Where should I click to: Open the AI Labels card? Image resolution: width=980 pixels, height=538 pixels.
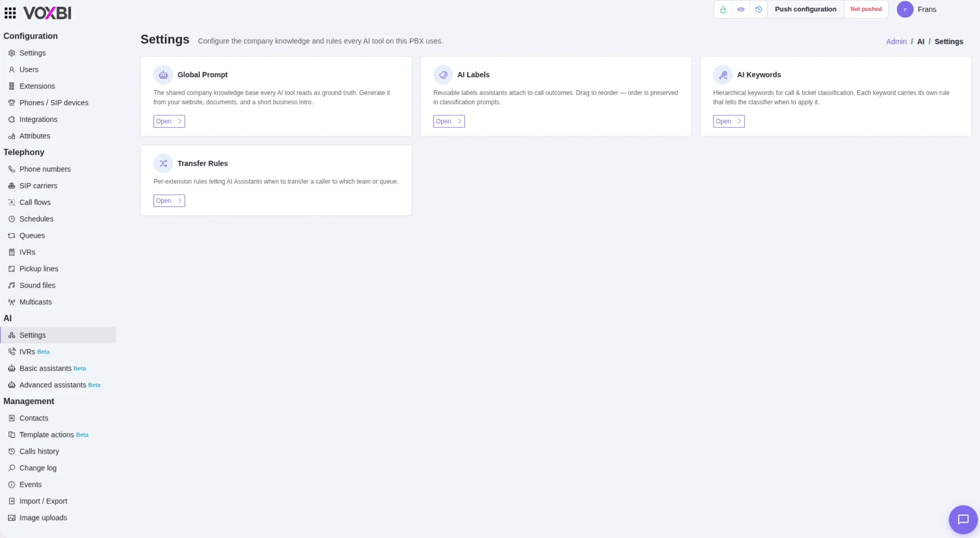pyautogui.click(x=449, y=121)
